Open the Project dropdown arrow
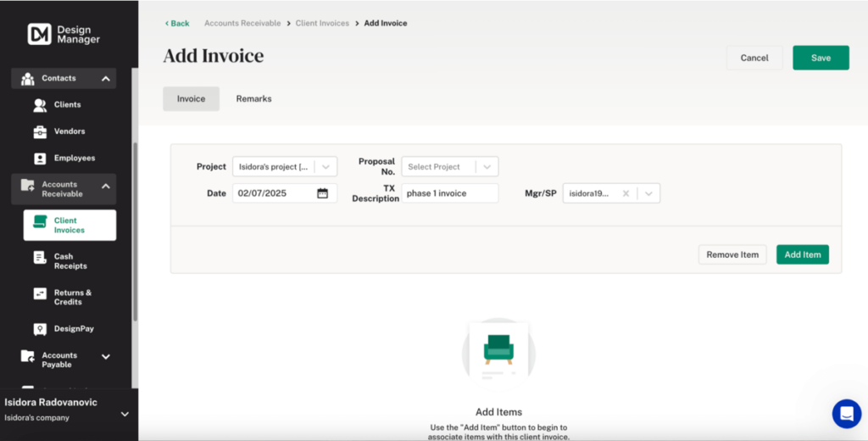 tap(326, 167)
